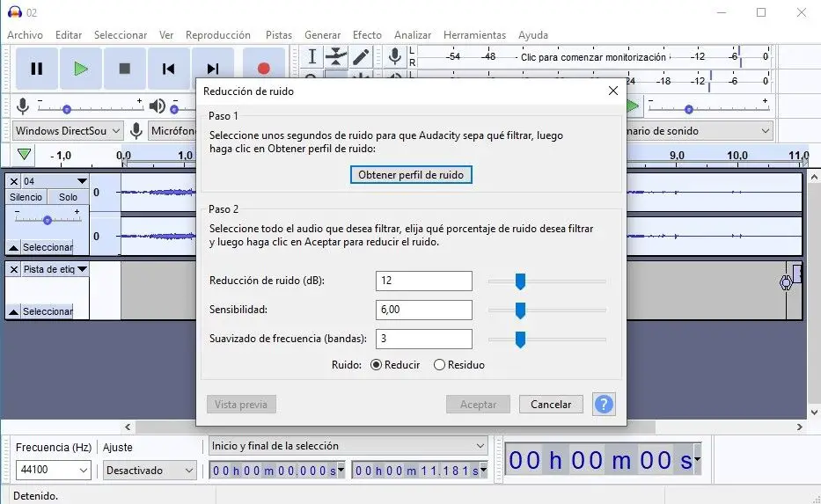Open the Pista de etiq track dropdown
Screen dimensions: 821x504
pos(82,269)
